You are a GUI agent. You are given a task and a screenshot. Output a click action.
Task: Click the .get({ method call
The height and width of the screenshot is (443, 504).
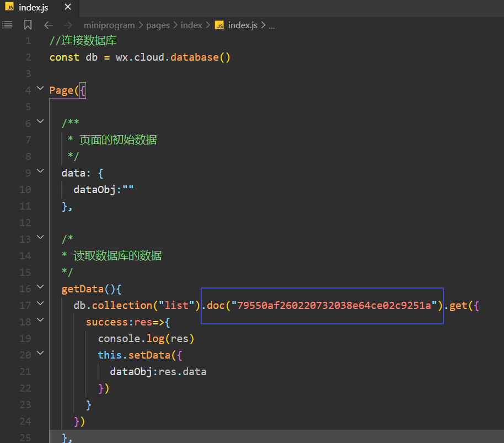462,306
